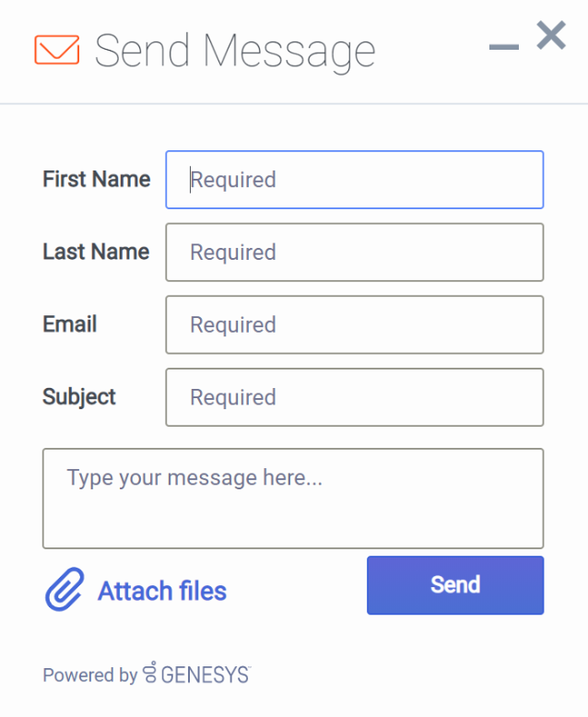Click the paperclip attachment icon
588x717 pixels.
click(x=65, y=590)
